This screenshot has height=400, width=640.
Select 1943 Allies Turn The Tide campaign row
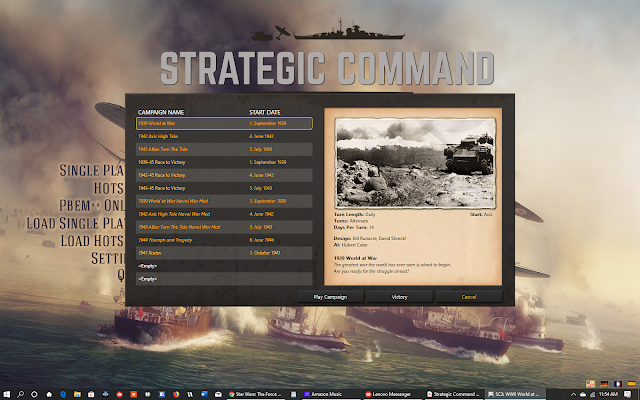click(x=224, y=149)
